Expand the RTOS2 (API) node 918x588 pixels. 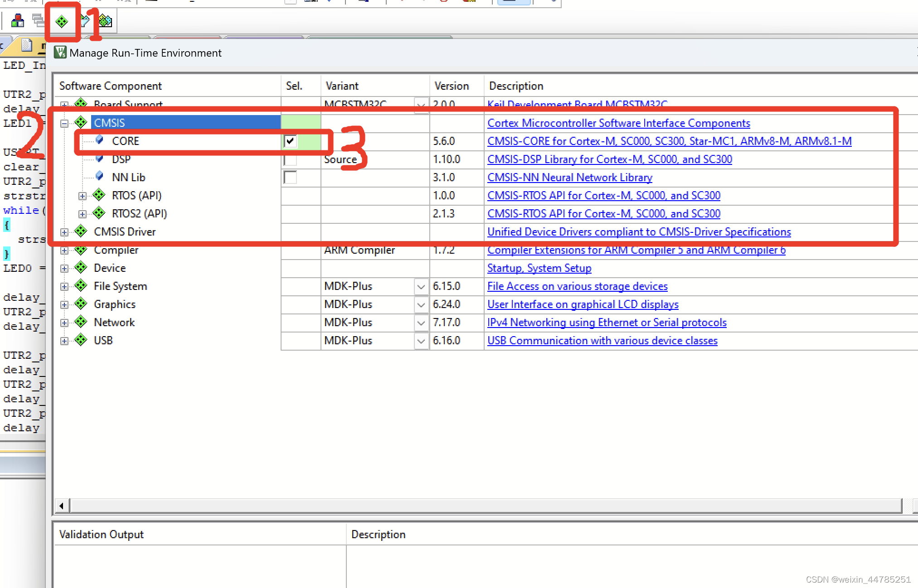click(83, 214)
